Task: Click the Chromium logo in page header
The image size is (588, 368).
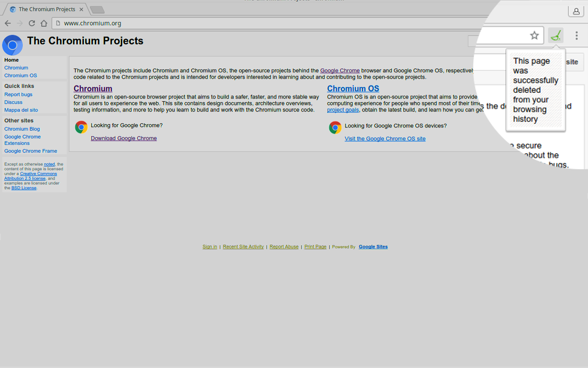Action: (x=12, y=45)
